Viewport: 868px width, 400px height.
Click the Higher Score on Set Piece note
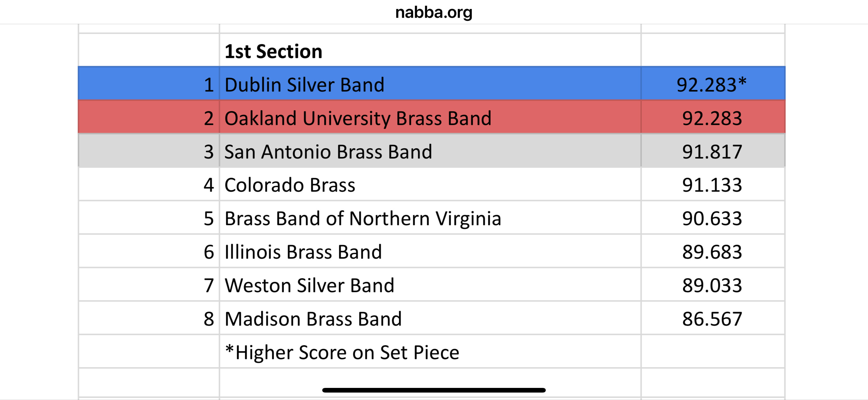(342, 352)
